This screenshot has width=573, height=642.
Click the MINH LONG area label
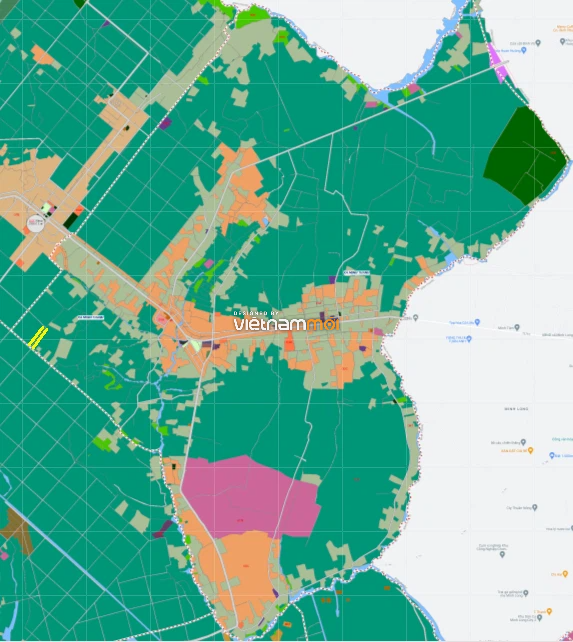pyautogui.click(x=516, y=409)
